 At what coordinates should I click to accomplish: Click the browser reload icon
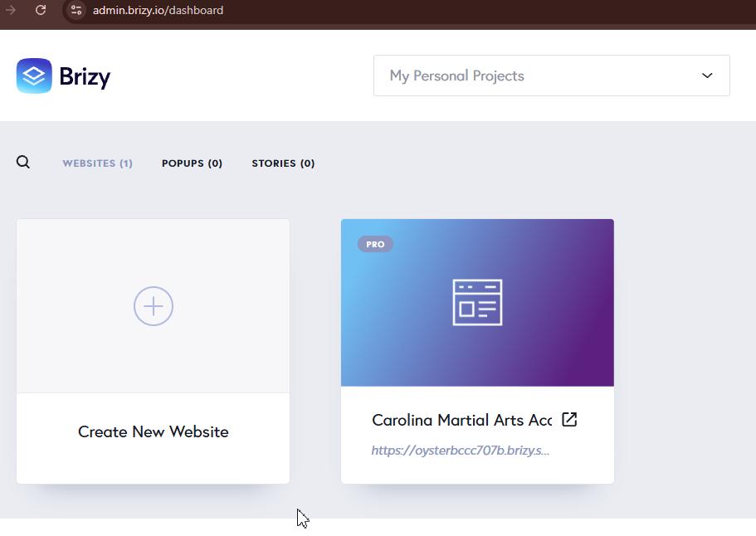(41, 10)
